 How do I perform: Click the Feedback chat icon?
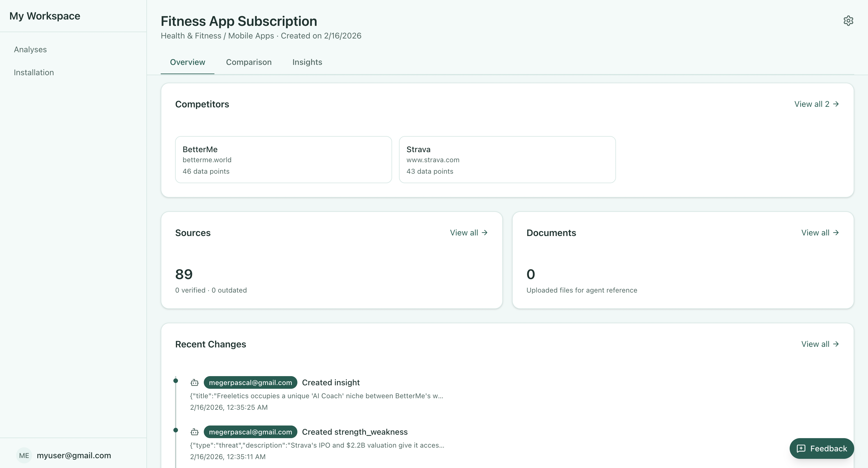(x=801, y=448)
